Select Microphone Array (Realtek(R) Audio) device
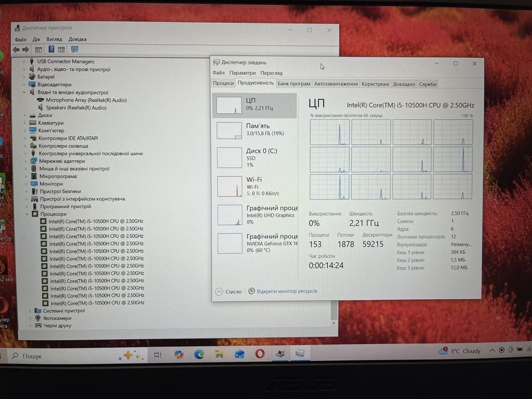532x399 pixels. point(86,100)
